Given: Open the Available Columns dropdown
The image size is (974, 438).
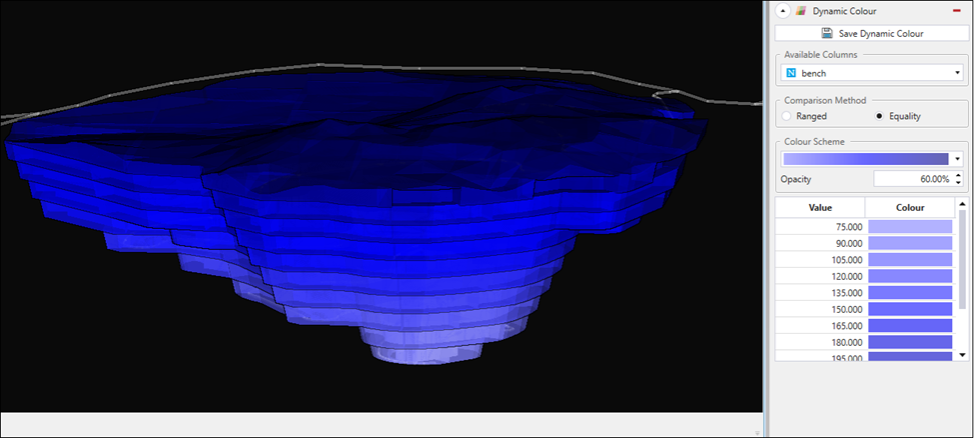Looking at the screenshot, I should tap(872, 73).
